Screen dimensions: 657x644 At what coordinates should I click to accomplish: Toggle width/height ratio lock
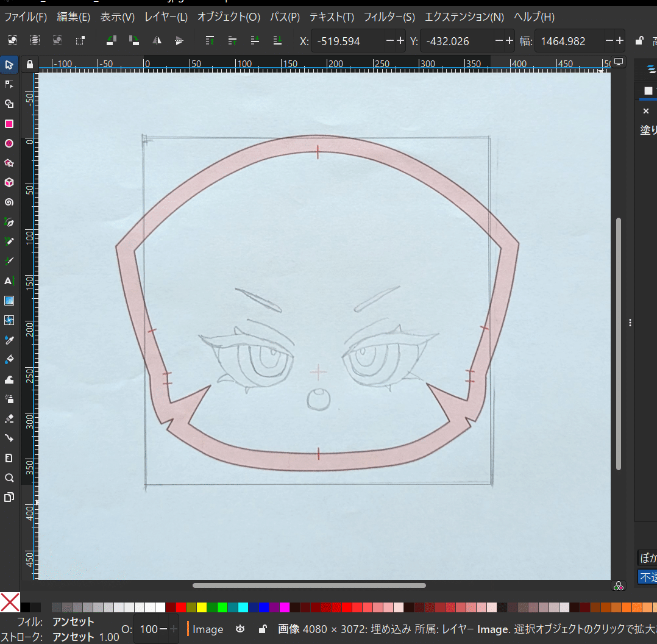click(x=639, y=40)
